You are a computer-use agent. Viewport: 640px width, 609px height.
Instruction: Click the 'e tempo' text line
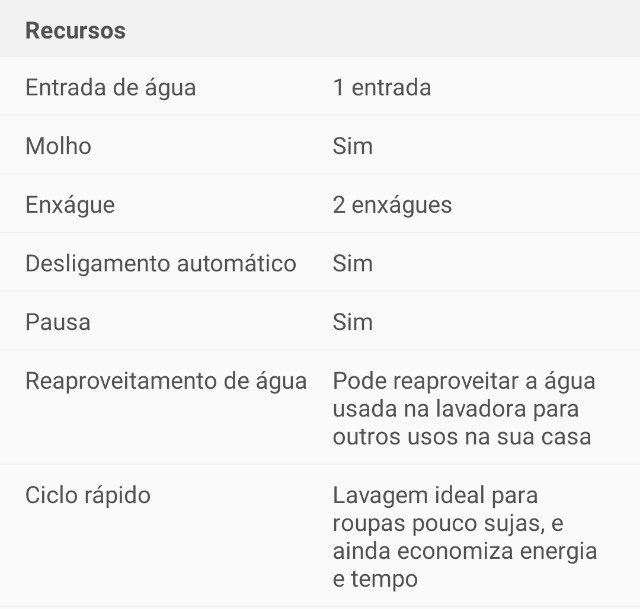click(x=375, y=579)
